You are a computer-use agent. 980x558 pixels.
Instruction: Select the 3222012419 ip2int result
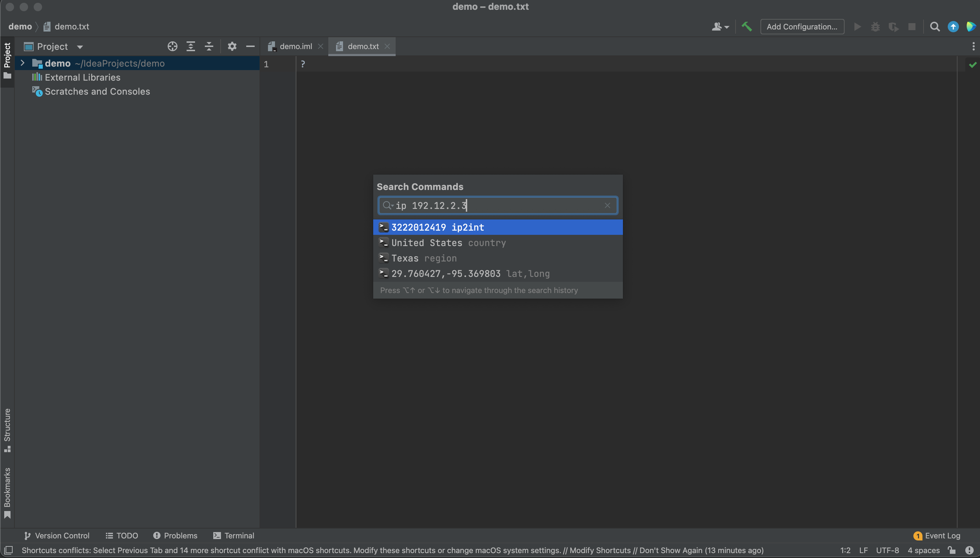(x=498, y=227)
